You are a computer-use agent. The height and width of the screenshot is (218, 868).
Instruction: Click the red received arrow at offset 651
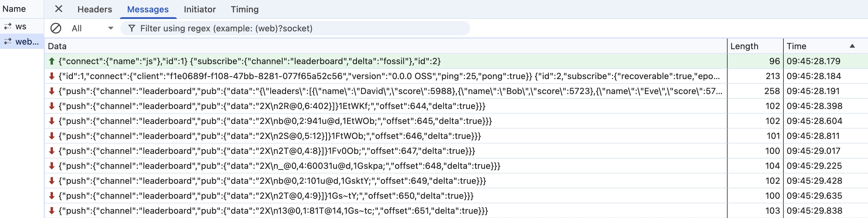point(52,211)
